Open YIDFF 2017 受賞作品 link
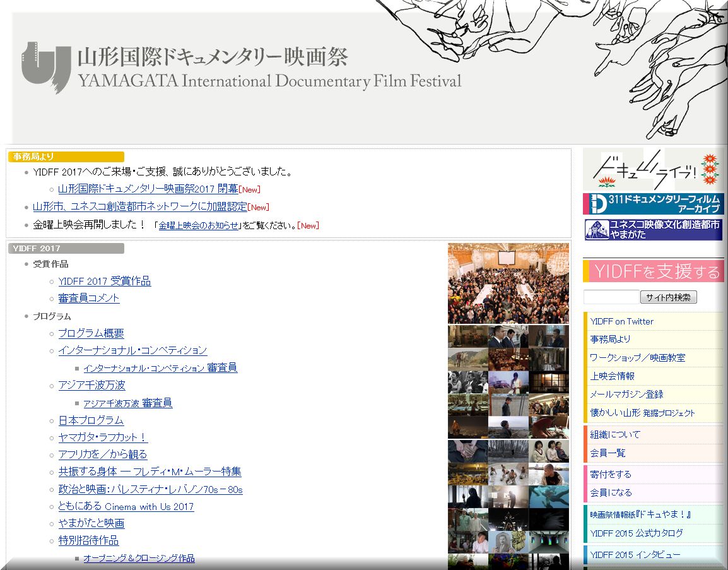Viewport: 728px width, 570px height. pos(105,281)
